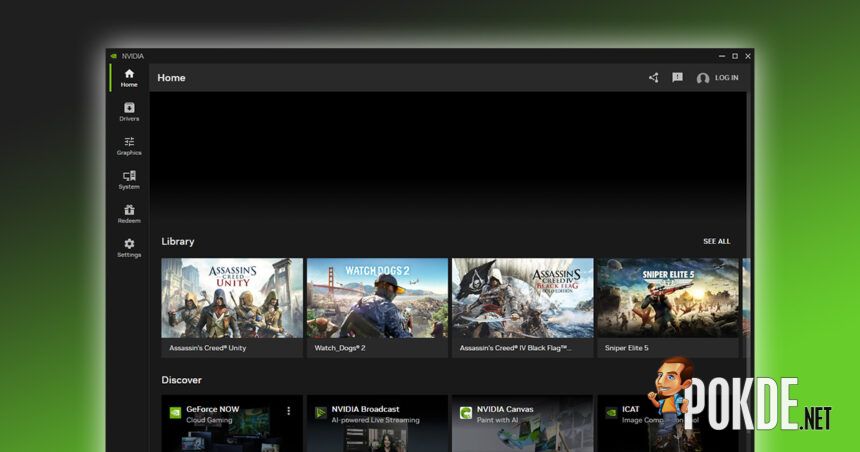Open the Redeem rewards section
Image resolution: width=860 pixels, height=452 pixels.
(129, 214)
